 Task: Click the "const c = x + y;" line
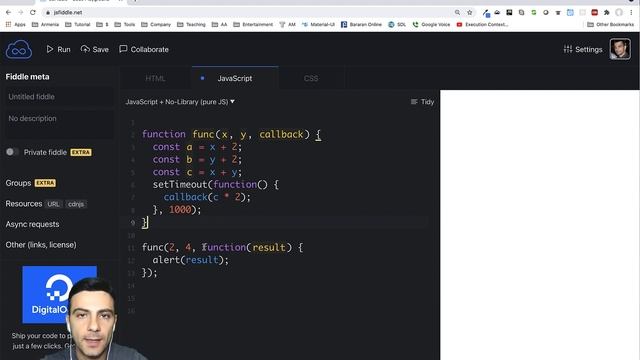[197, 172]
